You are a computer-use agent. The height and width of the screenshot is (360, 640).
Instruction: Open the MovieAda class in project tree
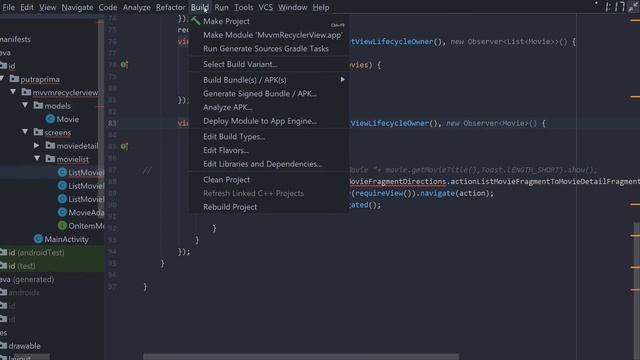point(86,213)
